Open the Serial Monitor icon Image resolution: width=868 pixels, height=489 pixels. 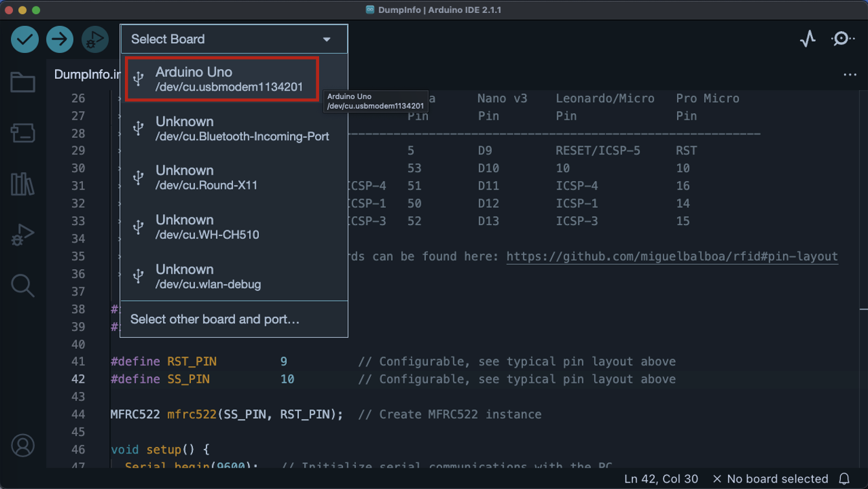[842, 39]
